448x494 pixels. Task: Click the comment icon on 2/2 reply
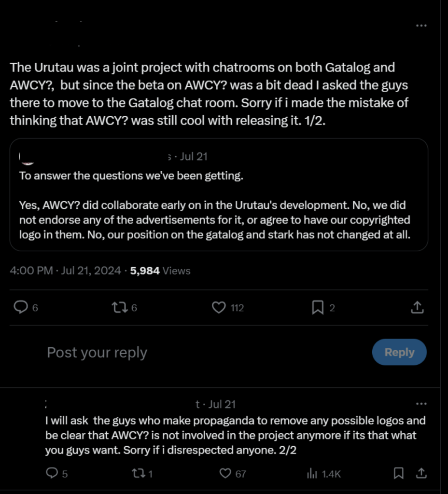click(x=52, y=474)
